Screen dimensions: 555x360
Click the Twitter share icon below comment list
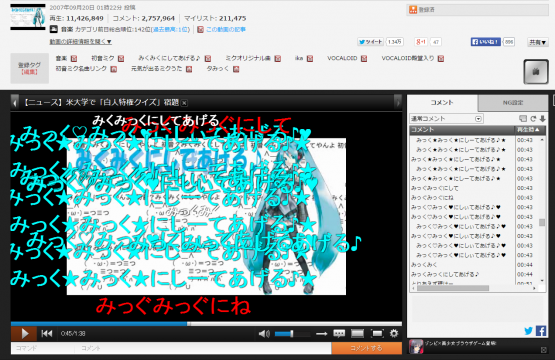click(528, 331)
